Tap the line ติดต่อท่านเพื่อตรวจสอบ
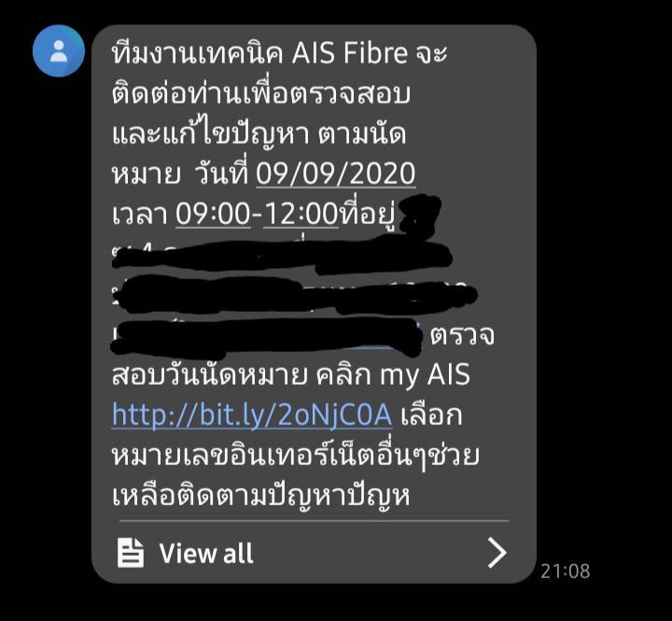Viewport: 672px width, 621px height. 261,94
